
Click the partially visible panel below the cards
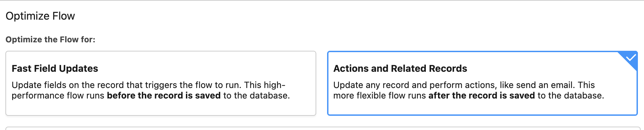tap(322, 128)
